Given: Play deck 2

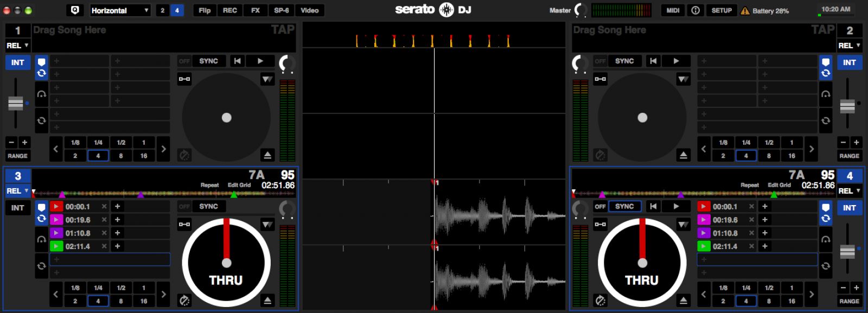Looking at the screenshot, I should point(676,61).
